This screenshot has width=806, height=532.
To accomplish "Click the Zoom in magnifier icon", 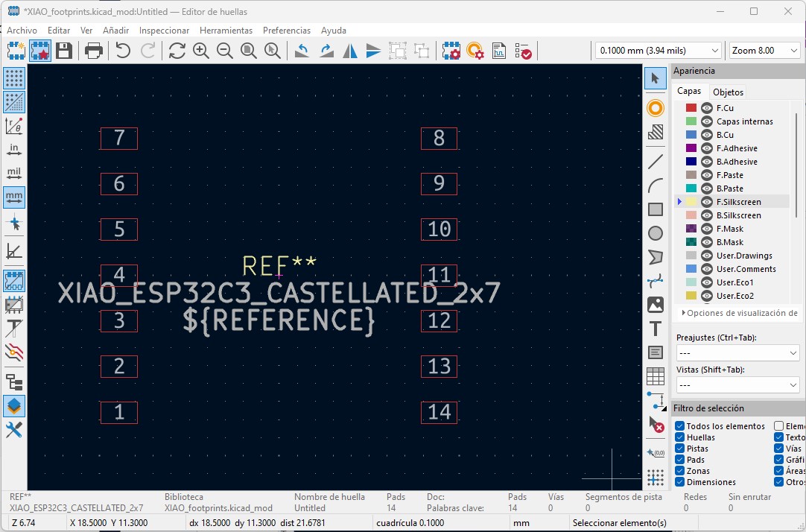I will (201, 51).
